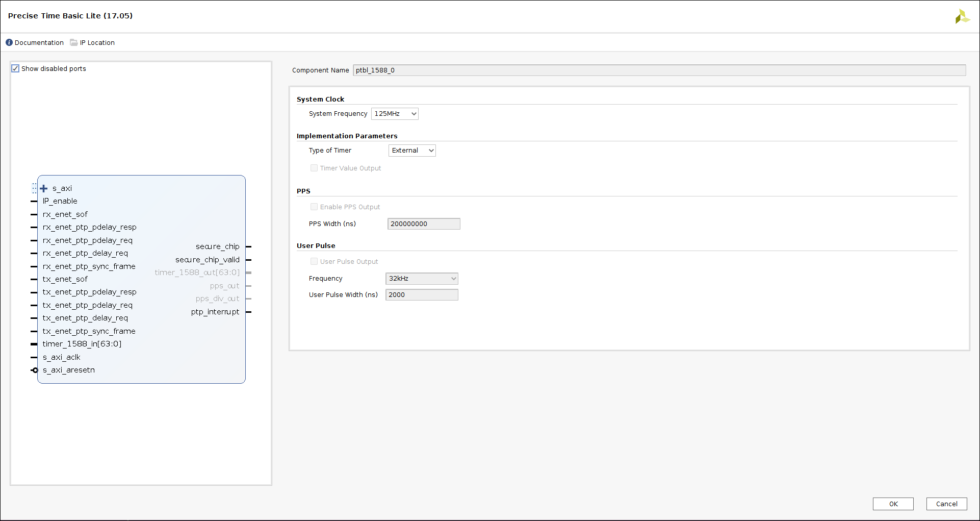
Task: Toggle Timer Value Output checkbox
Action: (x=314, y=168)
